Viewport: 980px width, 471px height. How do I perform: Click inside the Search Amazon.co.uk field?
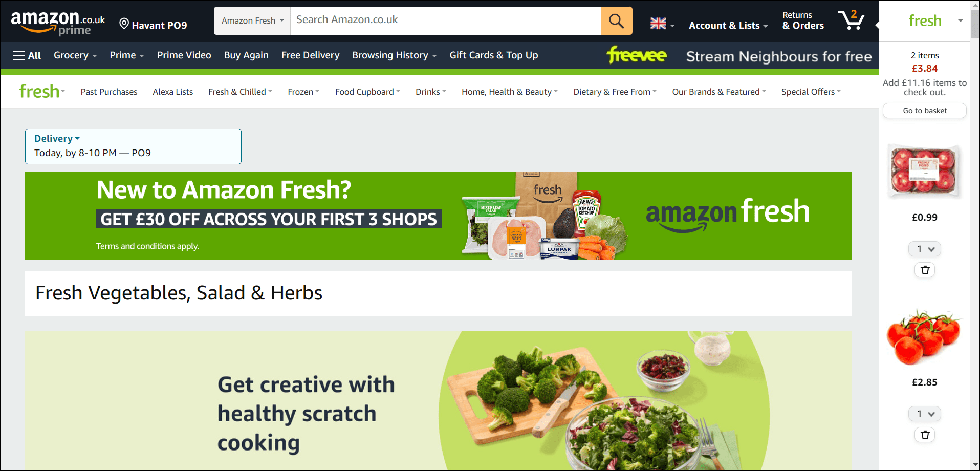click(x=445, y=21)
